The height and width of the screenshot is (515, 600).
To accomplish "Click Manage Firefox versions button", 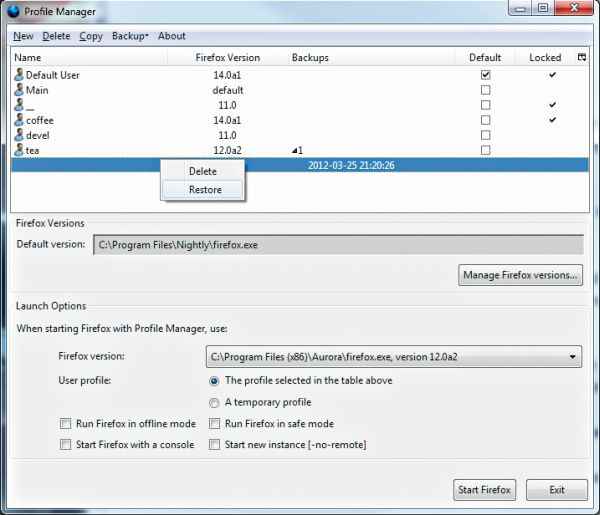I will click(x=520, y=275).
